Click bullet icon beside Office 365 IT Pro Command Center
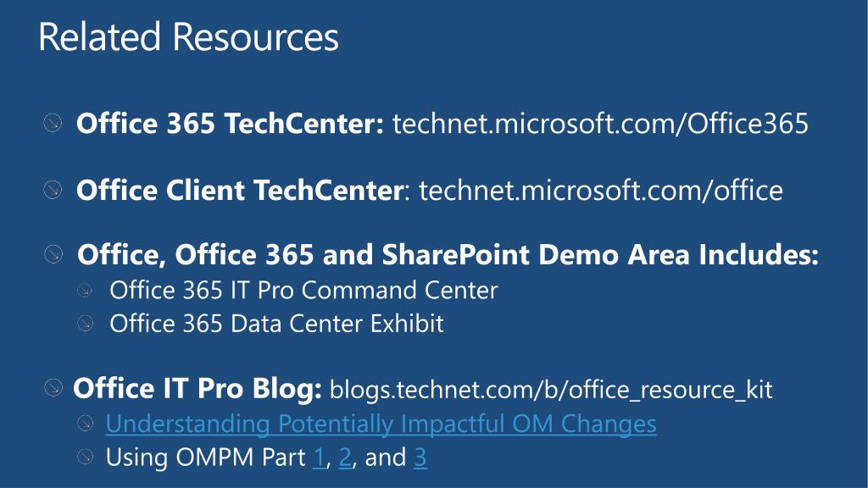This screenshot has height=488, width=868. [x=85, y=290]
